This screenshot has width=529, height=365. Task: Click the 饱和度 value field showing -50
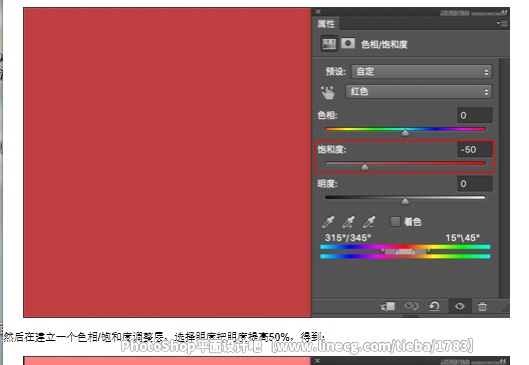(x=475, y=149)
